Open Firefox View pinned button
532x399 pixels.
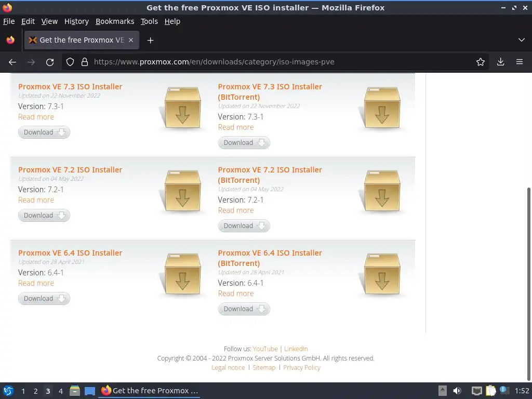pyautogui.click(x=10, y=40)
